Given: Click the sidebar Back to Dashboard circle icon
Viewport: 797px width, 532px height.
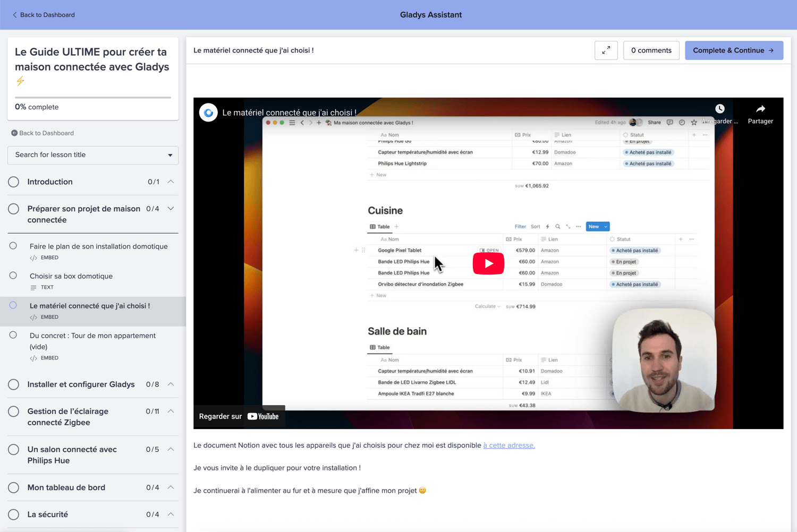Looking at the screenshot, I should click(14, 133).
